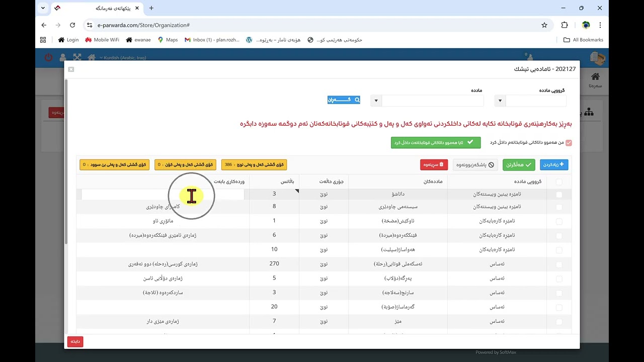Close the current browser tab
This screenshot has height=362, width=644.
(x=137, y=8)
